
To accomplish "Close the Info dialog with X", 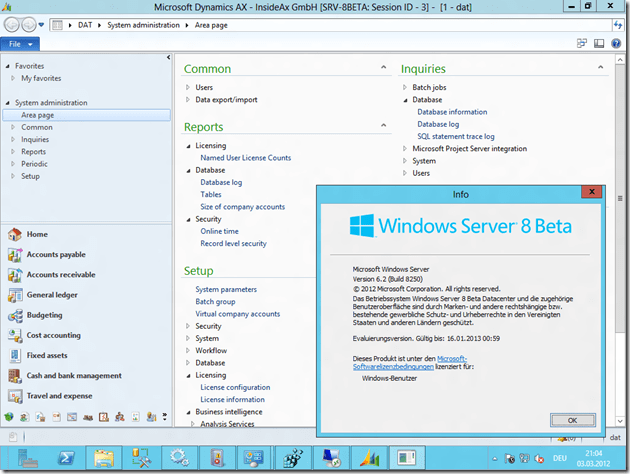I will (591, 192).
